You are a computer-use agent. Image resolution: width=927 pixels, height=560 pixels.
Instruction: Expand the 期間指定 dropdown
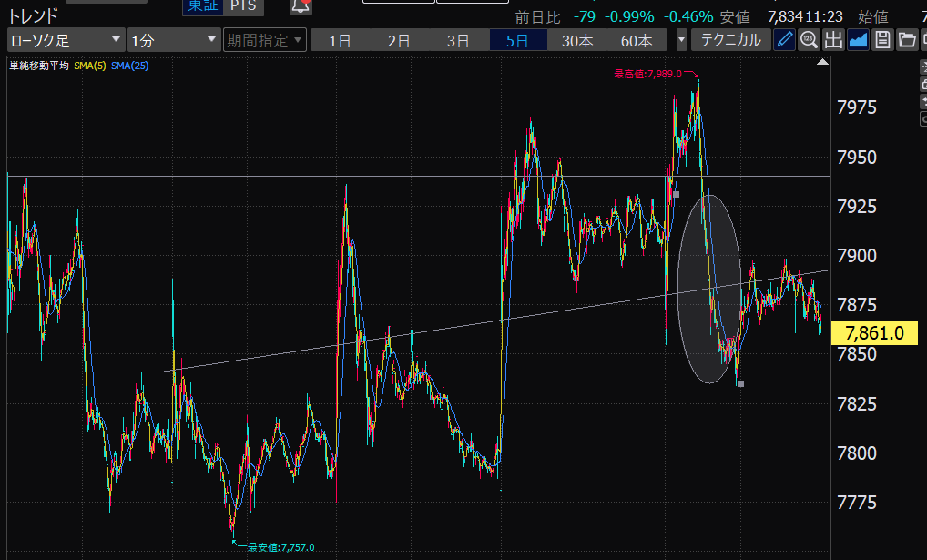(264, 40)
